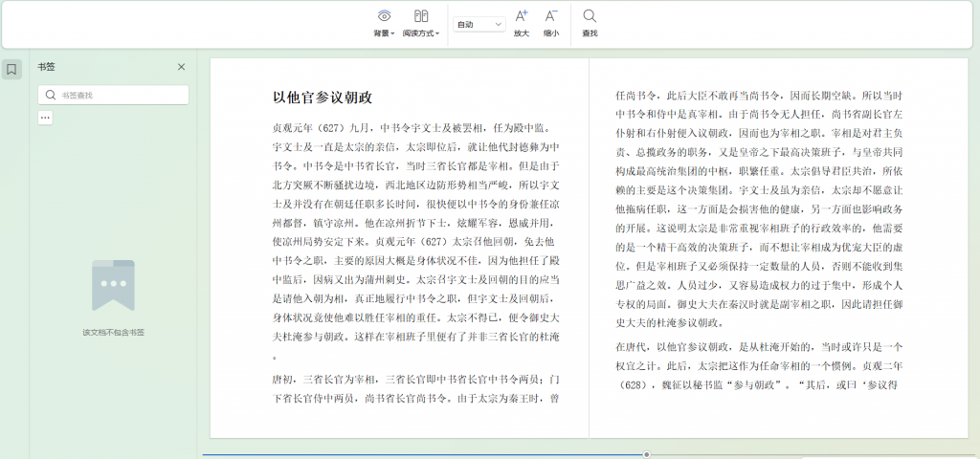This screenshot has height=459, width=980.
Task: Click paragraph starting 唐初，三省长官为宰相
Action: click(416, 388)
